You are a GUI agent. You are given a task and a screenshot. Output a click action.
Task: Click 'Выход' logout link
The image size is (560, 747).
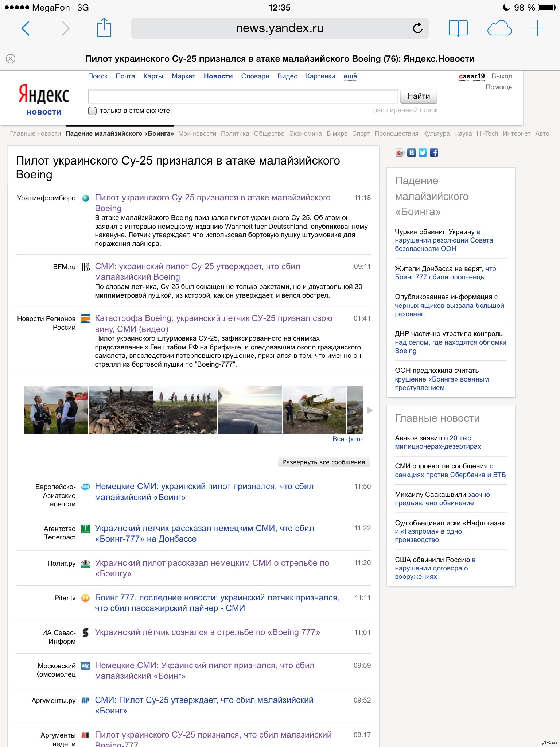(x=502, y=76)
